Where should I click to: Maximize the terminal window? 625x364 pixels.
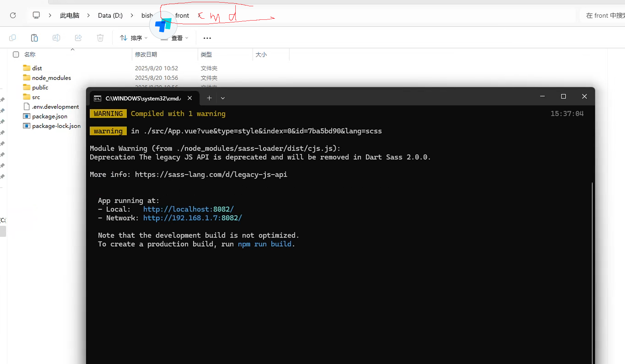tap(563, 96)
